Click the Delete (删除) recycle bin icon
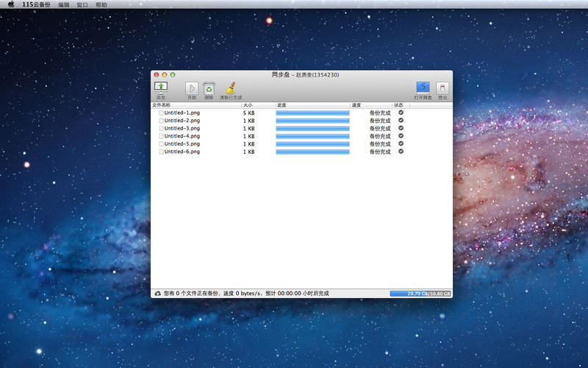Screen dimensions: 588x368 pos(209,88)
